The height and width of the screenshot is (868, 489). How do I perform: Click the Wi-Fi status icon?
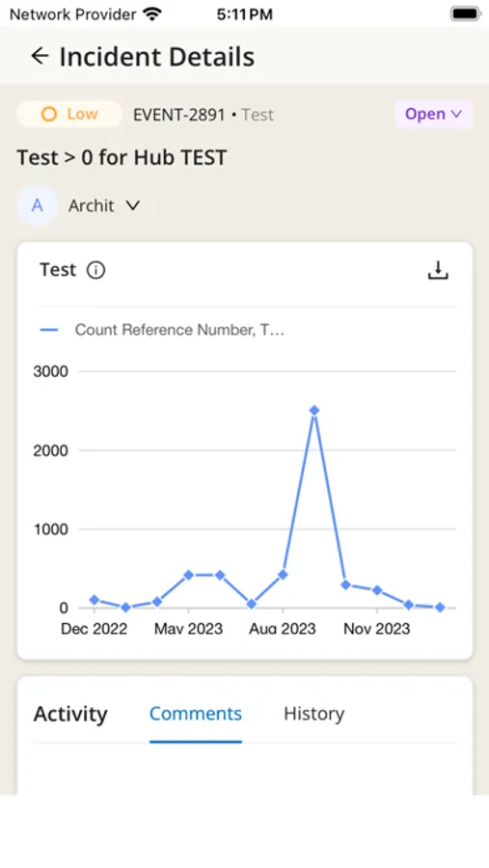151,14
